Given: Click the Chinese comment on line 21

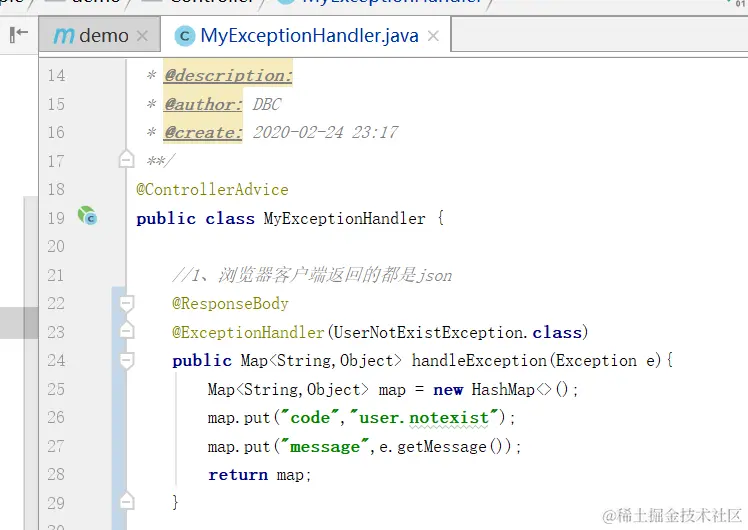Looking at the screenshot, I should pos(312,275).
